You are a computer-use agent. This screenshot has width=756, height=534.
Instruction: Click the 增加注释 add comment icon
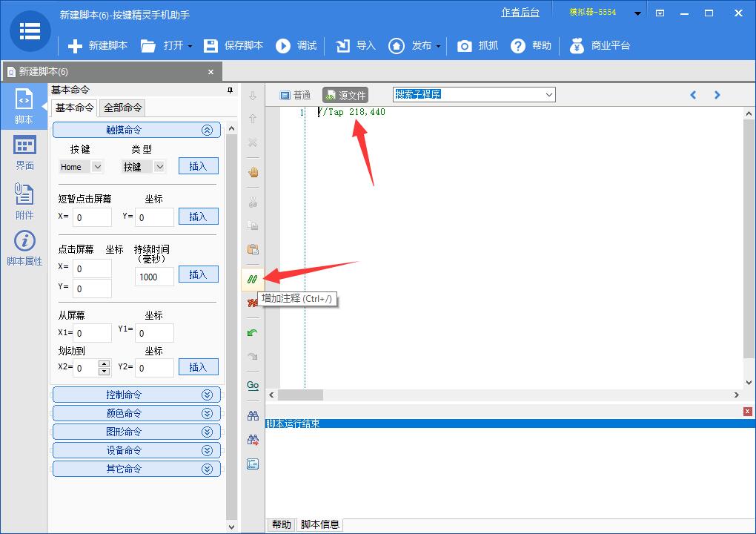[x=252, y=280]
